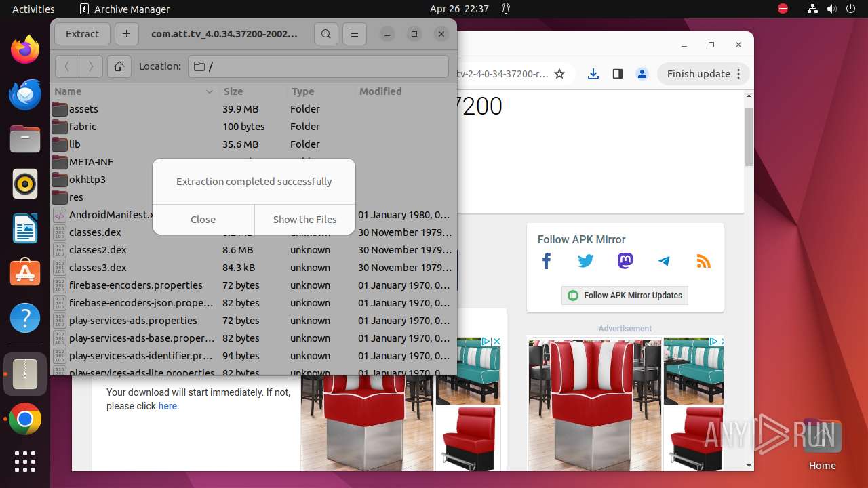Open Help from the dock
The width and height of the screenshot is (868, 488).
point(25,318)
